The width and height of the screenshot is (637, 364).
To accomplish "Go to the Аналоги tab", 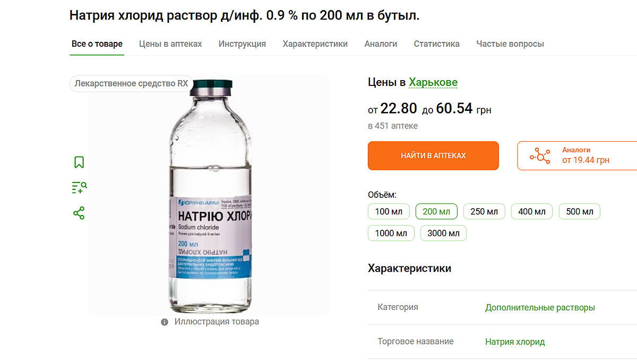I will click(x=381, y=44).
